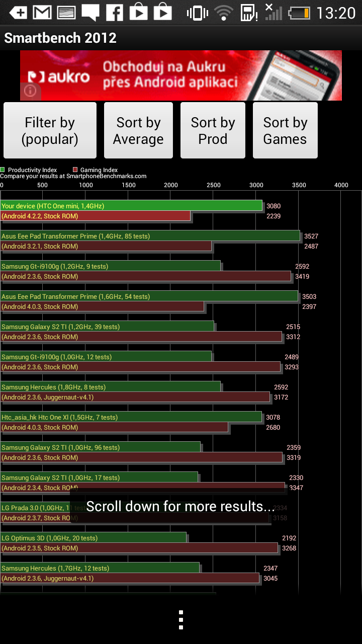Screen dimensions: 362x644
Task: Click the green Productivity Index legend swatch
Action: click(x=3, y=170)
